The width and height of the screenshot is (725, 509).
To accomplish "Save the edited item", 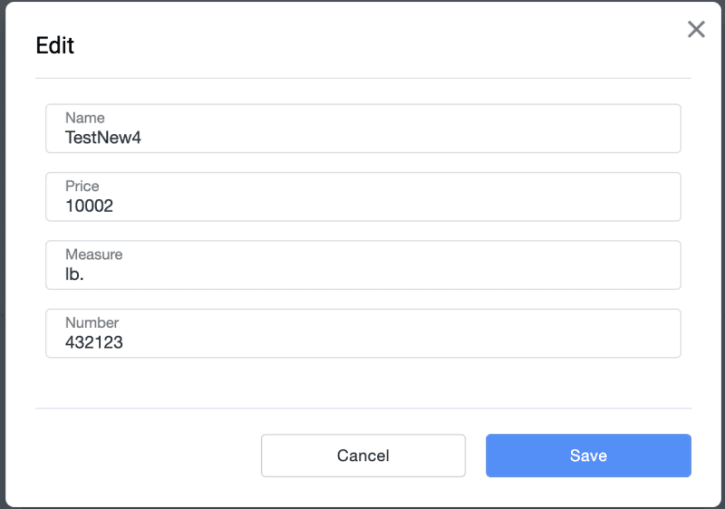I will 588,456.
